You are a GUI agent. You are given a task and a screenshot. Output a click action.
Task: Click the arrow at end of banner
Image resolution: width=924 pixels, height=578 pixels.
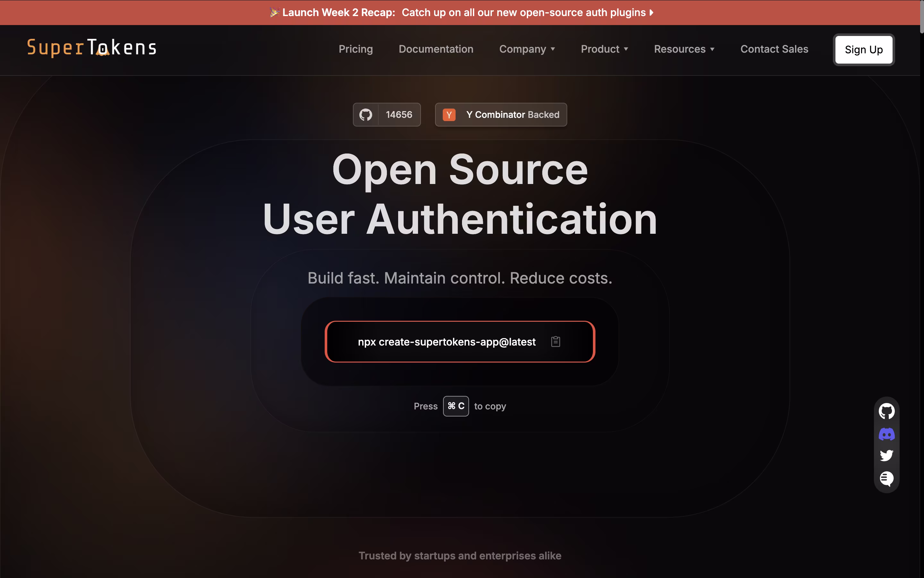651,13
